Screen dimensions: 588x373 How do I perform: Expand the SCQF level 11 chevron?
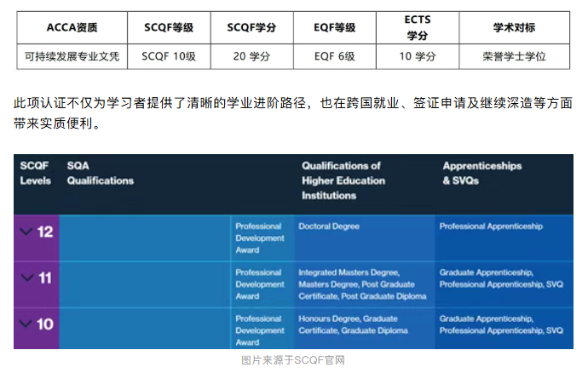pos(26,278)
